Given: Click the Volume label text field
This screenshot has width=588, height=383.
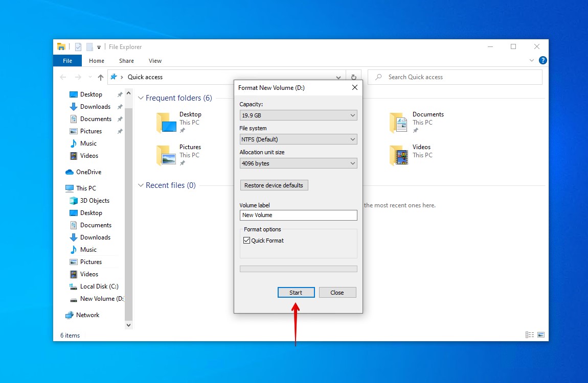Looking at the screenshot, I should click(x=298, y=215).
